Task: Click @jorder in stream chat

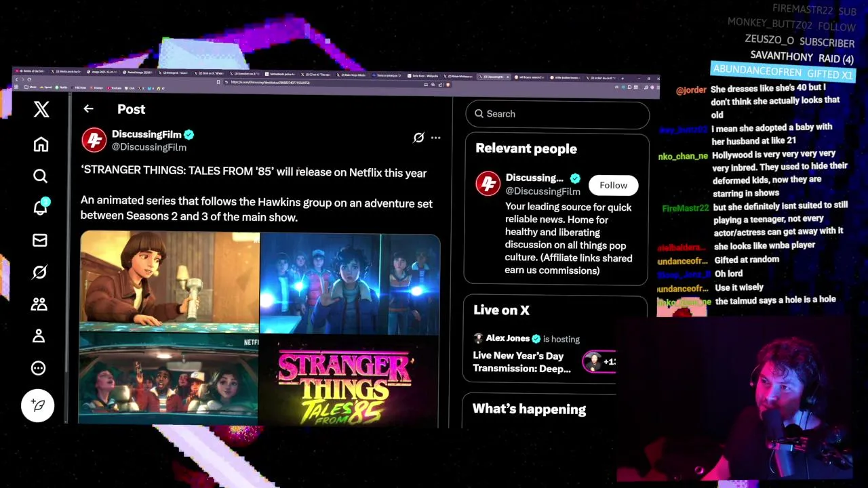Action: coord(691,90)
